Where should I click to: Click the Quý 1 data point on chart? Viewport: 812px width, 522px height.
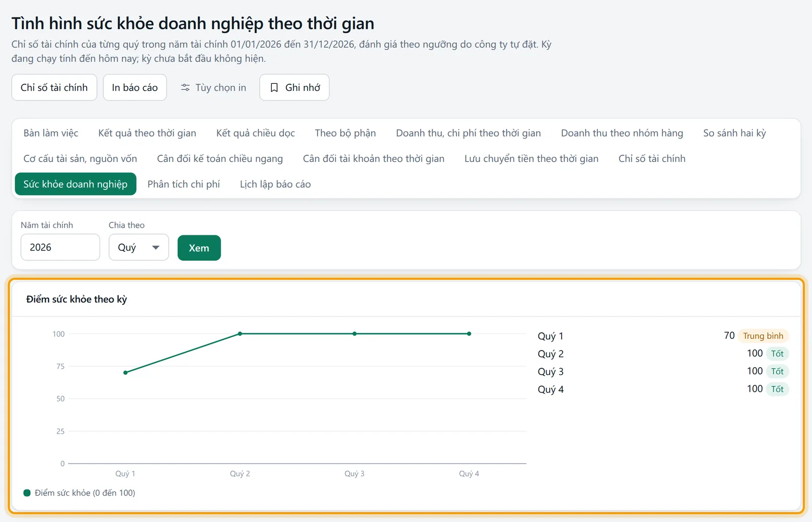click(x=125, y=373)
